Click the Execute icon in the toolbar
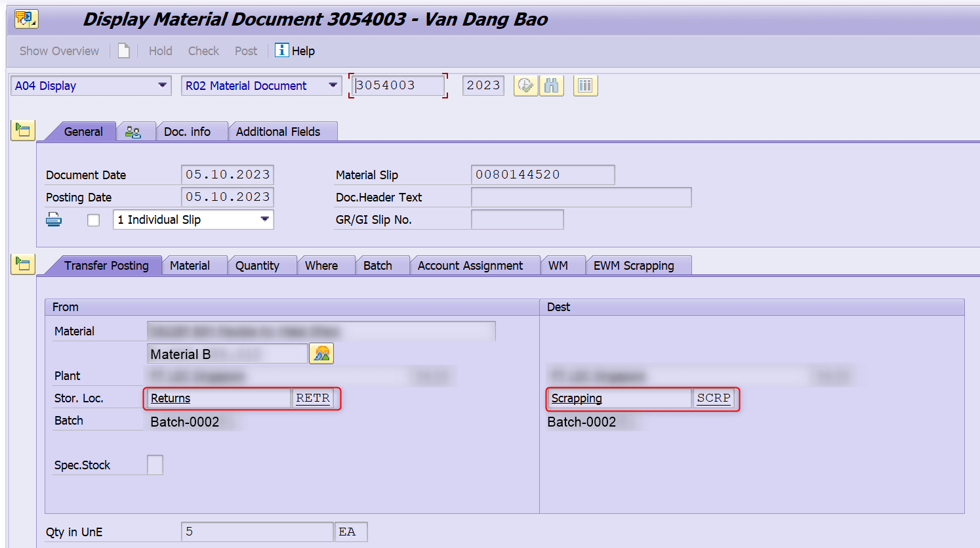 (x=525, y=85)
